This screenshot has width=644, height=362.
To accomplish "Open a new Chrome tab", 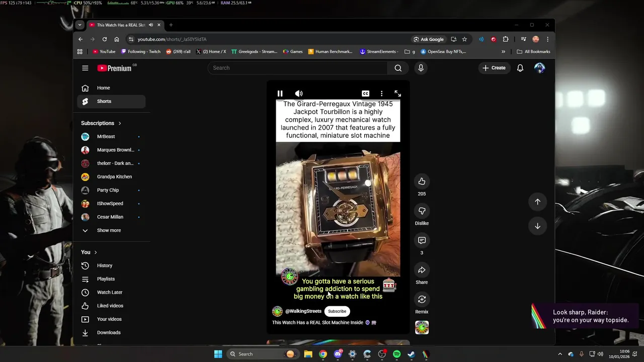I will [171, 25].
